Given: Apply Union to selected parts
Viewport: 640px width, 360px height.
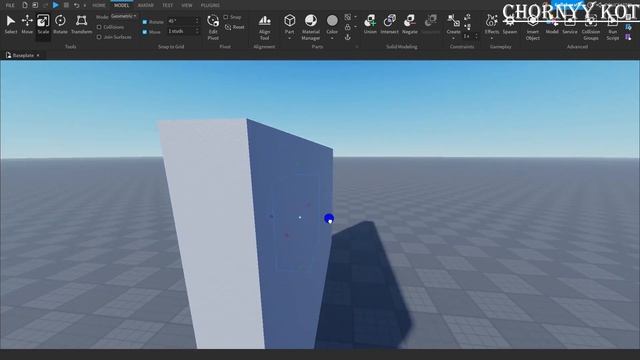Looking at the screenshot, I should click(370, 24).
